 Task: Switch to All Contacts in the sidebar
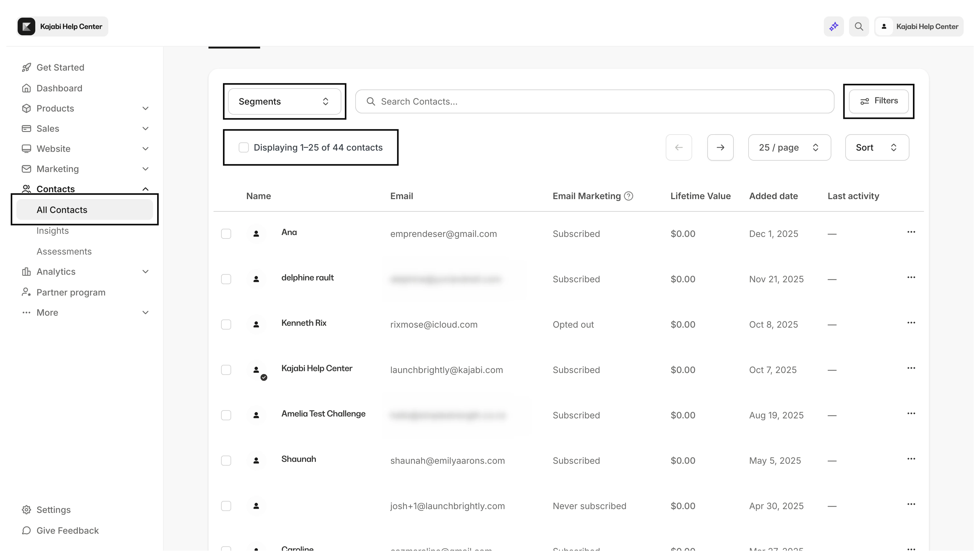pos(61,210)
